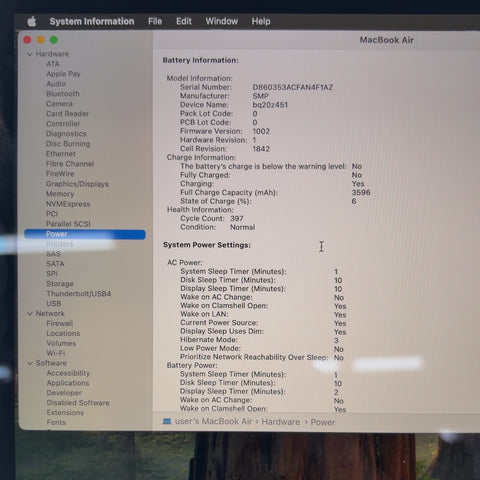The height and width of the screenshot is (480, 480).
Task: Select Applications under Software
Action: 68,383
